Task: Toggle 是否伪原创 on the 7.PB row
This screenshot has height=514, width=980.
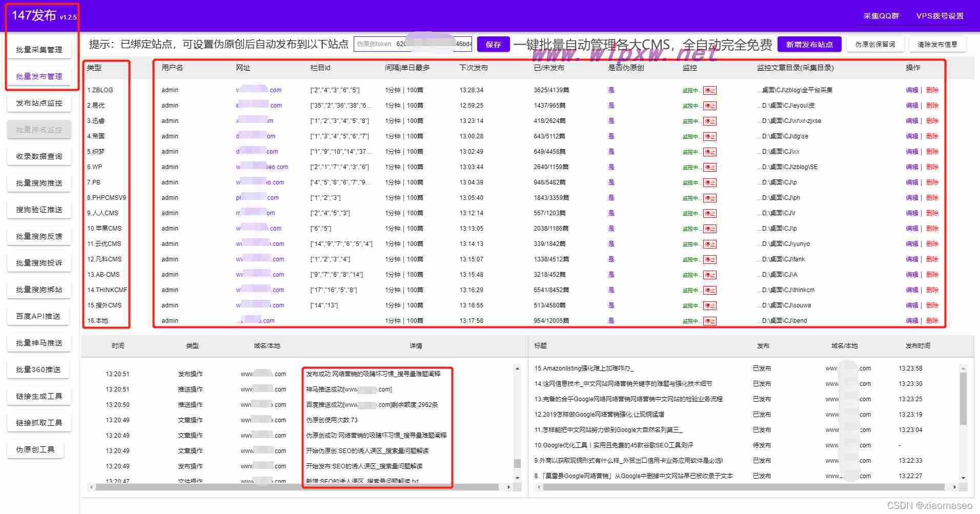Action: 611,182
